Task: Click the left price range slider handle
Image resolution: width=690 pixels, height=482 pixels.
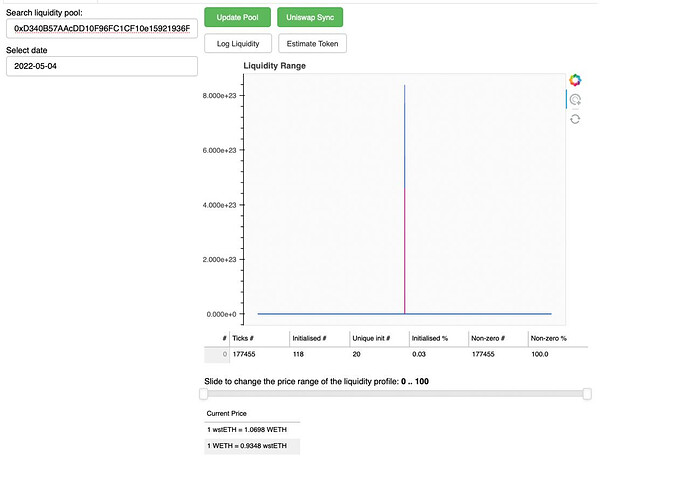Action: click(x=204, y=394)
